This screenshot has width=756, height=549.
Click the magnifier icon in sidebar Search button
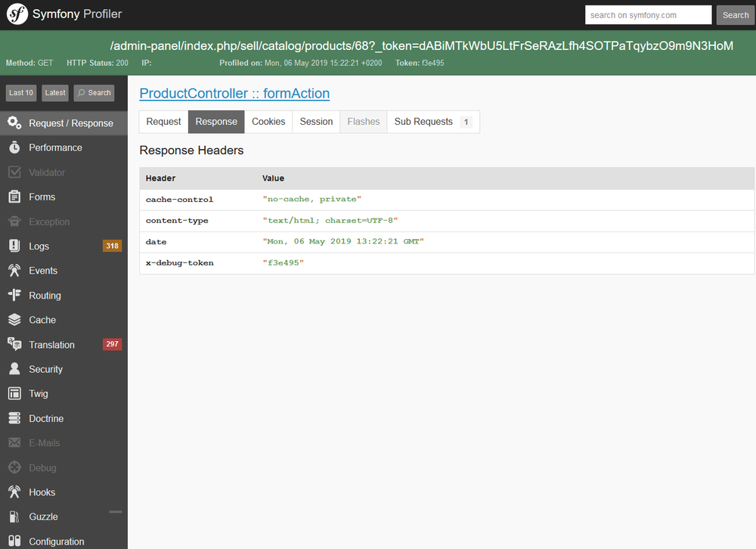(82, 92)
